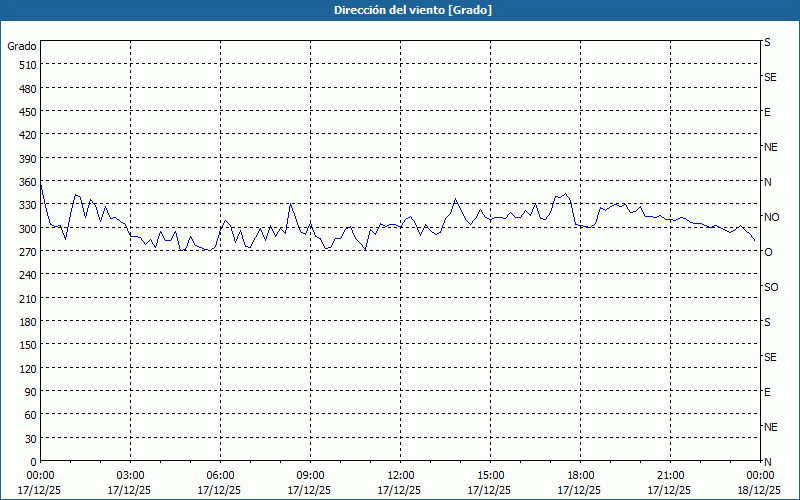Click the 90 value on y-axis
800x500 pixels.
(x=30, y=392)
